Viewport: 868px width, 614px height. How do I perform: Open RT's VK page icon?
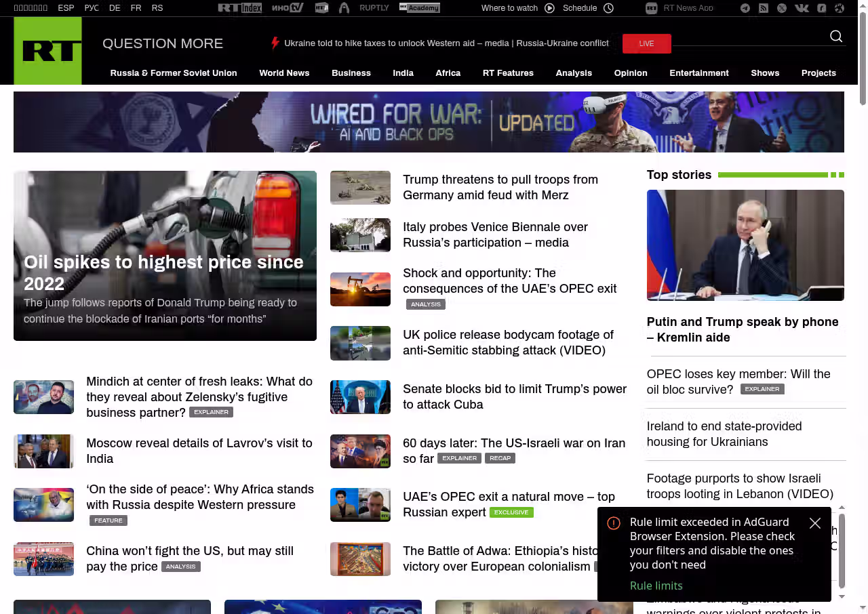tap(802, 8)
